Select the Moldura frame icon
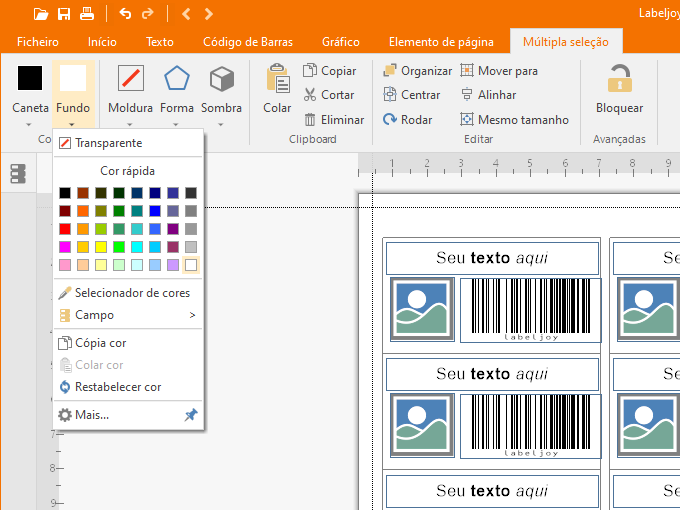 click(x=131, y=78)
